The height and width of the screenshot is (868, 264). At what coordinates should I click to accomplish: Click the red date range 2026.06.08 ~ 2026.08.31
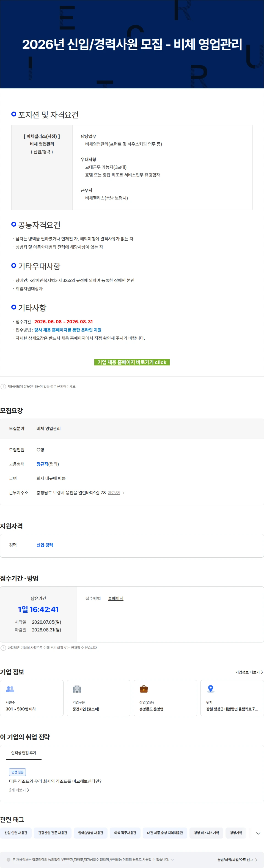(x=64, y=321)
